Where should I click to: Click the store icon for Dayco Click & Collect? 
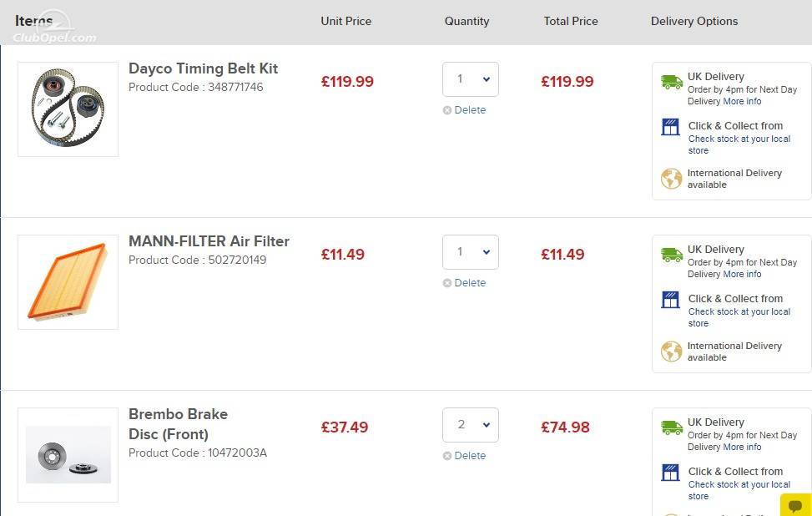click(670, 126)
